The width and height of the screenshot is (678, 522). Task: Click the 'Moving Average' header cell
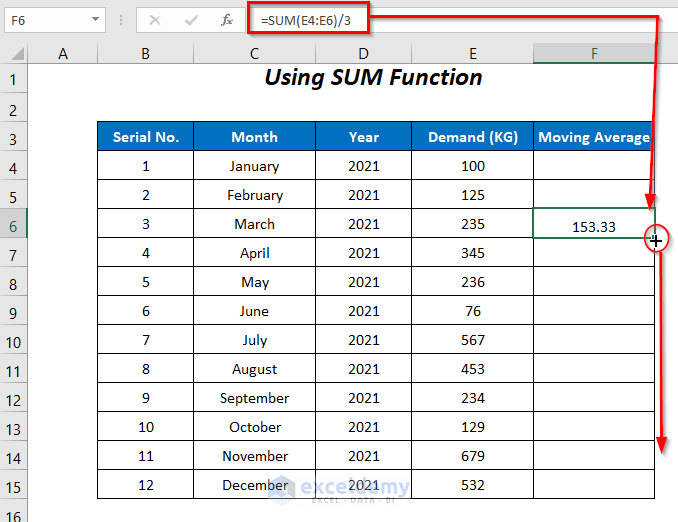point(594,137)
